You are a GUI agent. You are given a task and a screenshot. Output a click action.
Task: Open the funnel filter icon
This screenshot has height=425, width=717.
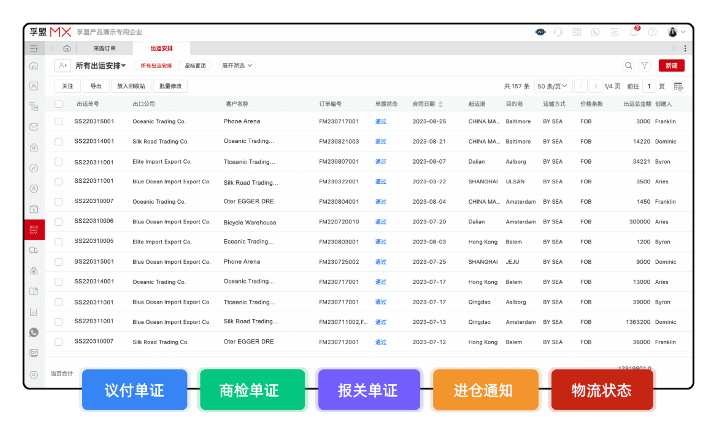click(x=645, y=65)
